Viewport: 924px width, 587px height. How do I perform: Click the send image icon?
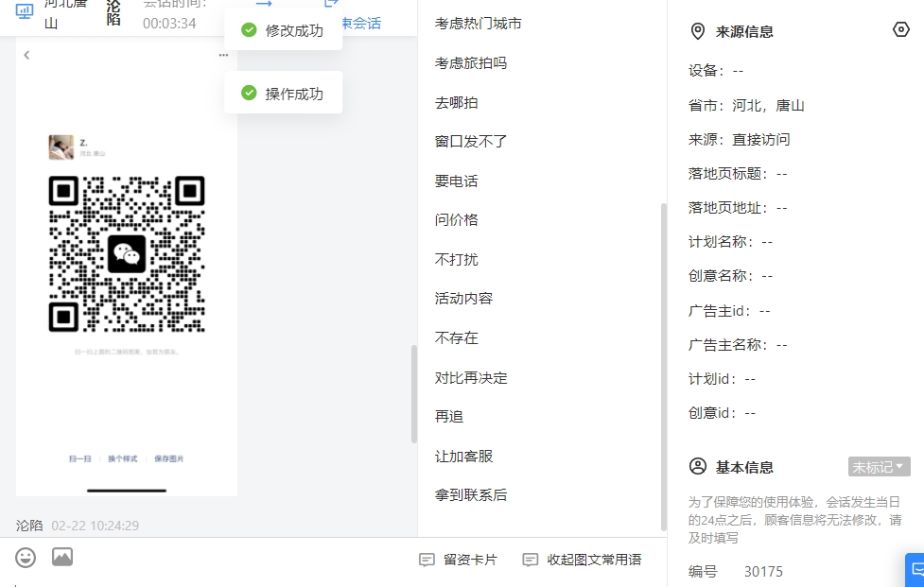[62, 557]
